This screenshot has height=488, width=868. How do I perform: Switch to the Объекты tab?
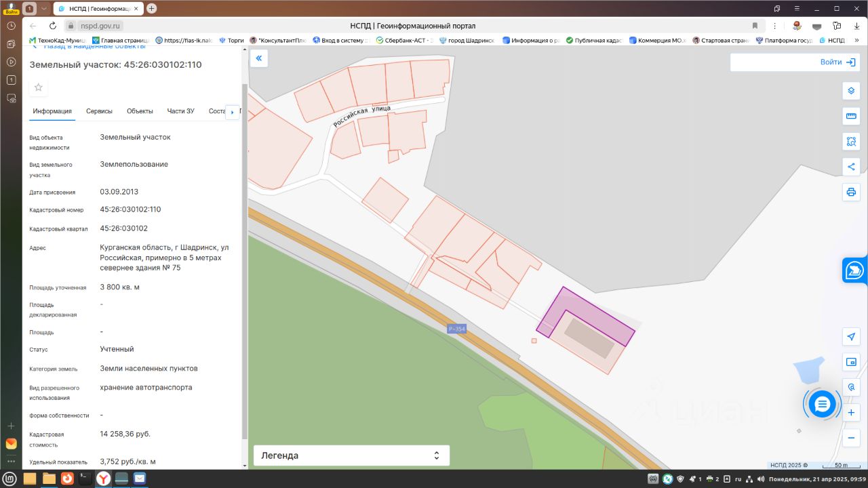pos(140,111)
